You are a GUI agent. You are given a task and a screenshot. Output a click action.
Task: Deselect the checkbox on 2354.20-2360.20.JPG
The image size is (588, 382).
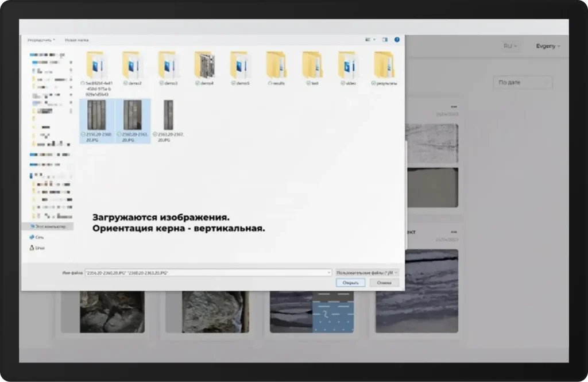click(x=83, y=134)
